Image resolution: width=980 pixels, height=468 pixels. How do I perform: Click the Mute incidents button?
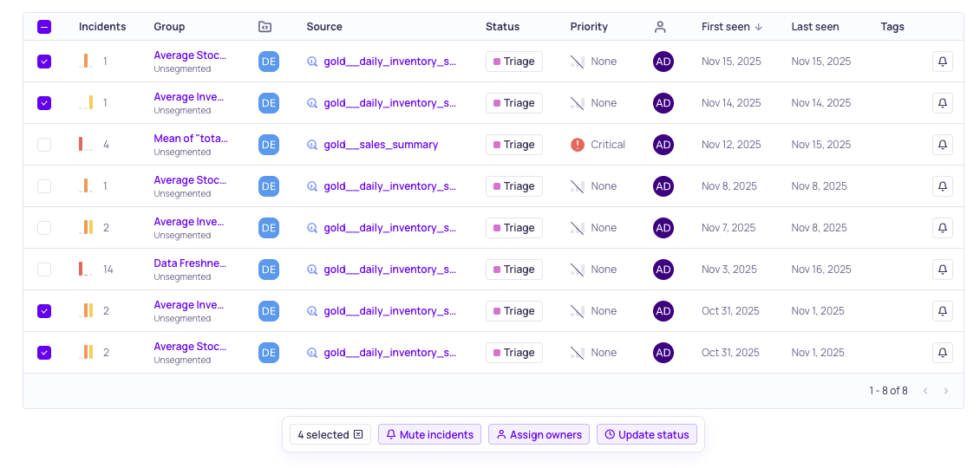[x=429, y=434]
